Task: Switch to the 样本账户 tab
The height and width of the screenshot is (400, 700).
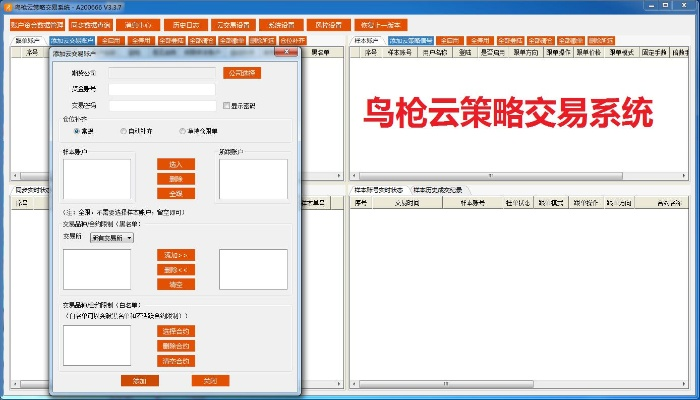Action: pyautogui.click(x=367, y=41)
